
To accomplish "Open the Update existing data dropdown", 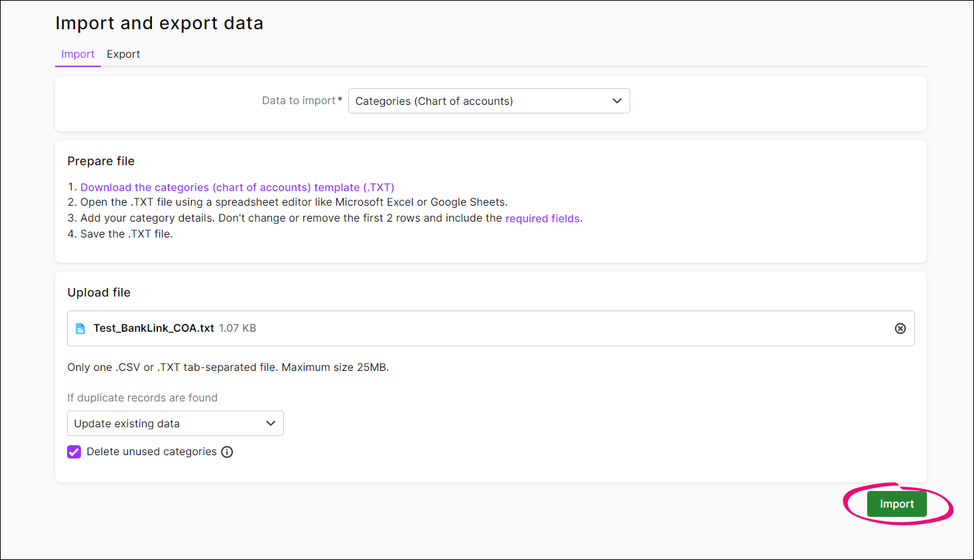I will [x=175, y=423].
